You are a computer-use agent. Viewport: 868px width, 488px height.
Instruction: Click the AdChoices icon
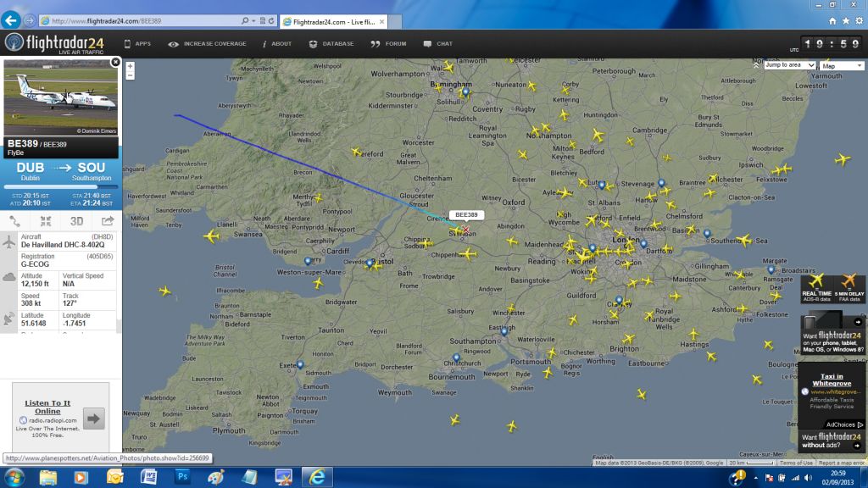[x=860, y=425]
